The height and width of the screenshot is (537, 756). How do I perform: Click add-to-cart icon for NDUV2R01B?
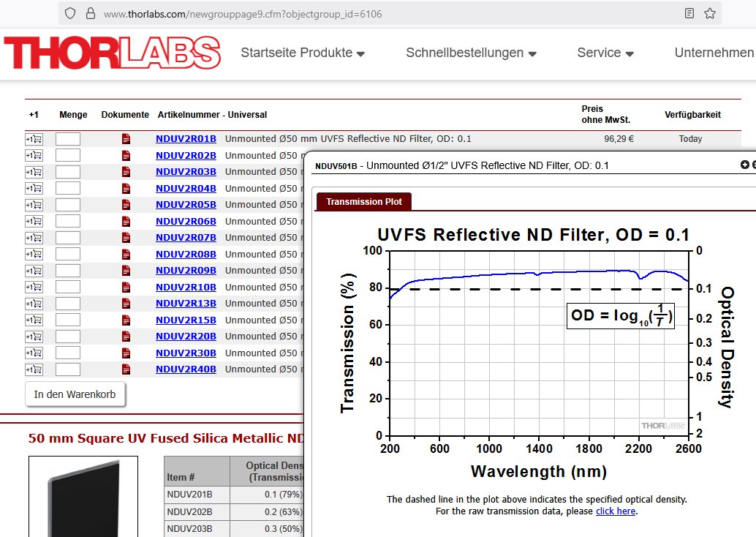pos(34,139)
